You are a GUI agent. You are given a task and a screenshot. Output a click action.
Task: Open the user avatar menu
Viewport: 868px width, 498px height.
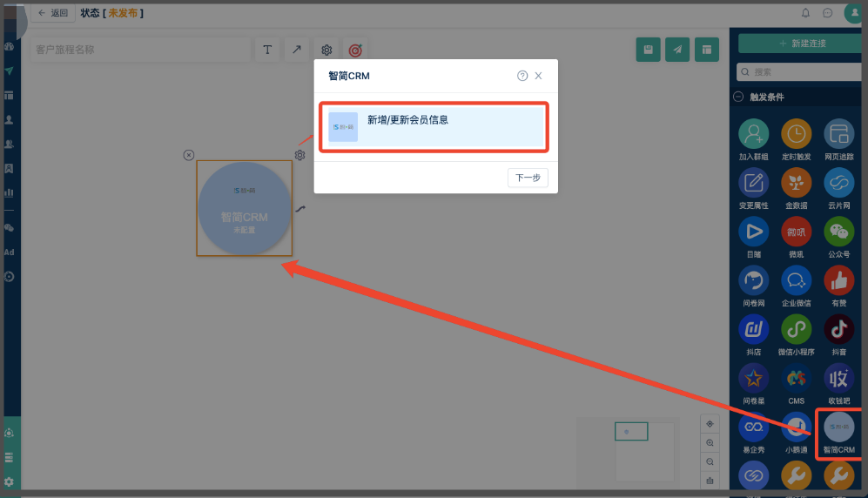pos(853,13)
